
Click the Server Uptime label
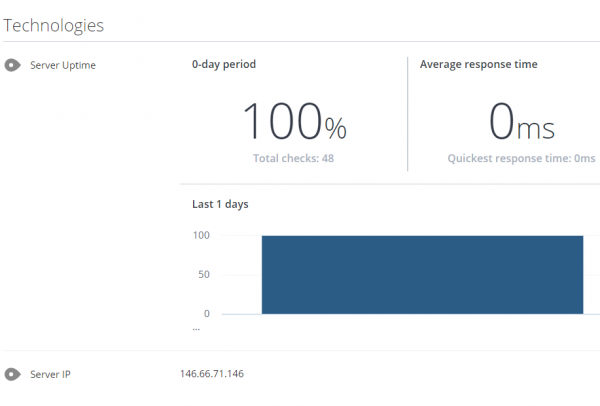63,65
